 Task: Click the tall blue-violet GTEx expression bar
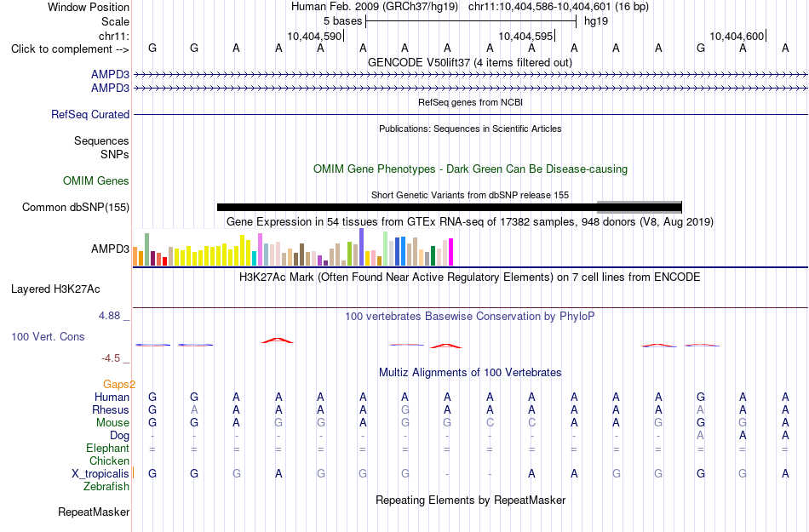click(x=362, y=247)
